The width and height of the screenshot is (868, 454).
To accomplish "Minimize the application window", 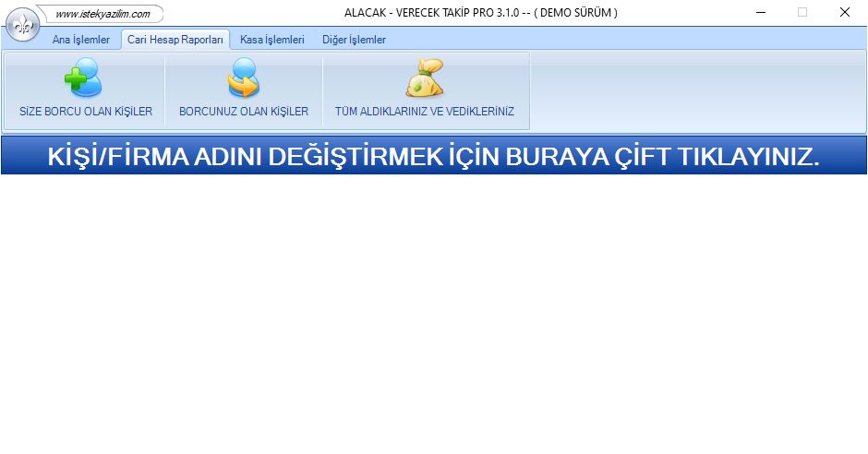I will point(761,12).
